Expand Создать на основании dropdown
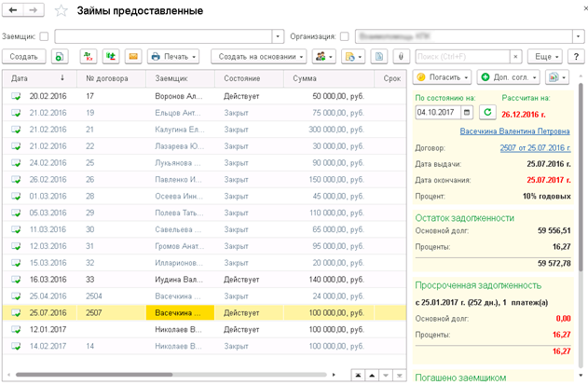This screenshot has width=588, height=385. tap(259, 57)
